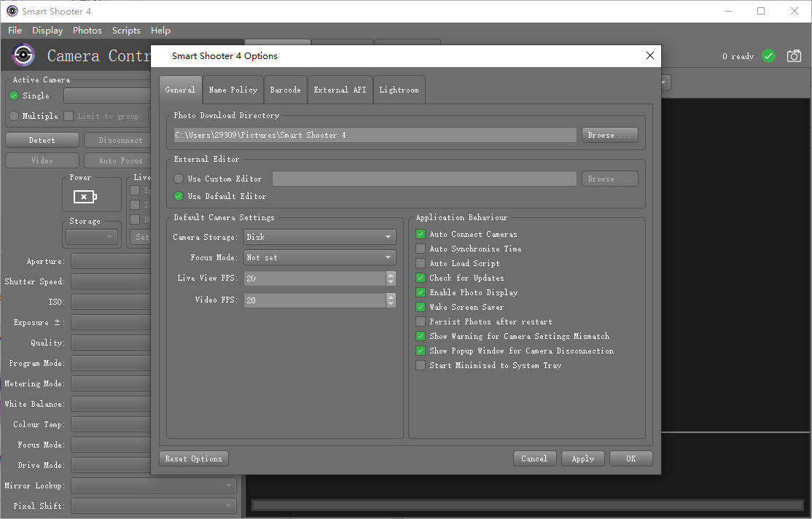Toggle Limit to group checkbox
Screen dimensions: 812x519
pos(69,115)
